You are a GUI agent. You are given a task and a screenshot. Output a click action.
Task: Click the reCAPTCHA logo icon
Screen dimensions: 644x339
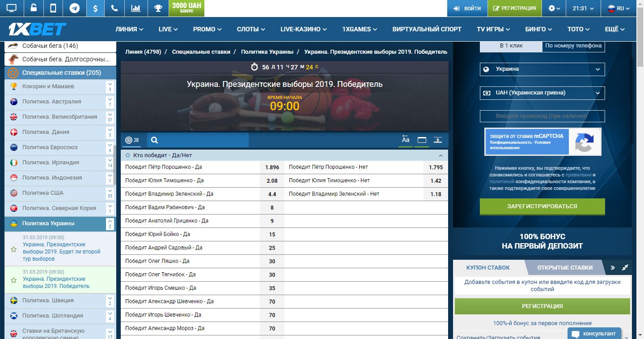pos(584,142)
